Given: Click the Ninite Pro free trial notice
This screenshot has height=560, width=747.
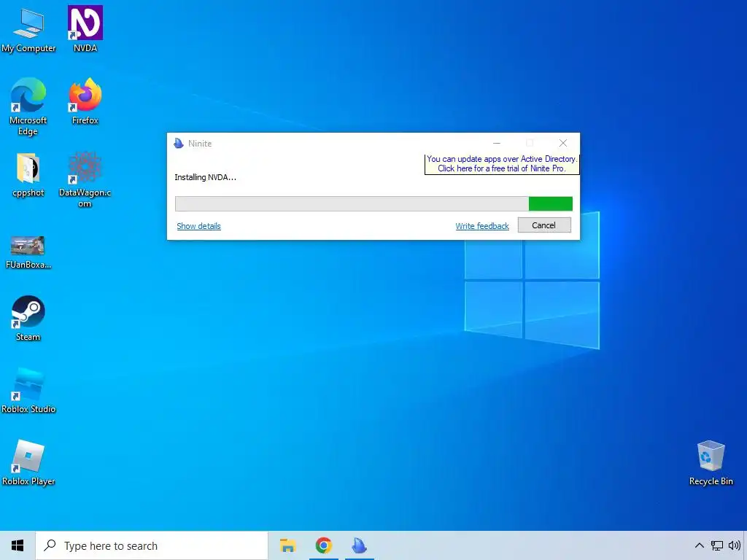Looking at the screenshot, I should (x=502, y=164).
